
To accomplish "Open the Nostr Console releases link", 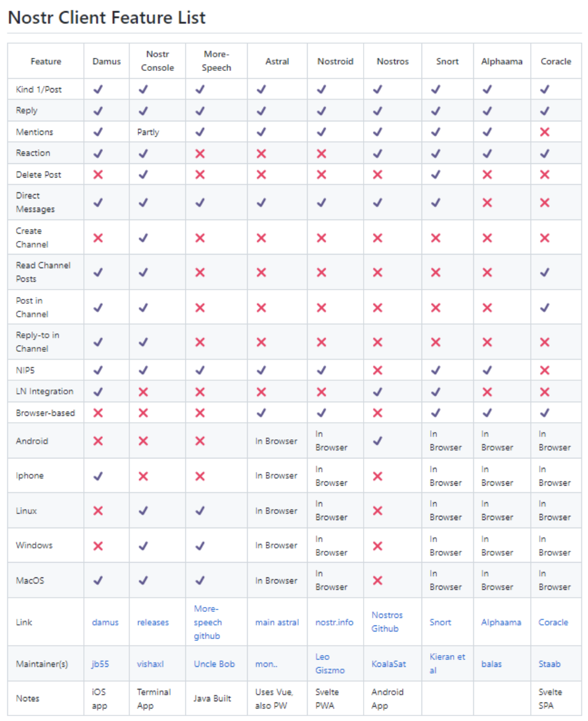I will pos(153,622).
